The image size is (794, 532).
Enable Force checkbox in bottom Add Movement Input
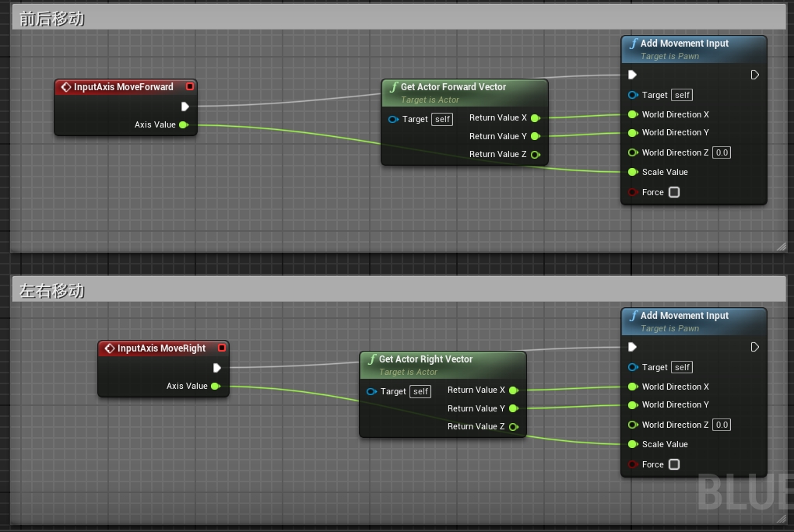tap(674, 464)
